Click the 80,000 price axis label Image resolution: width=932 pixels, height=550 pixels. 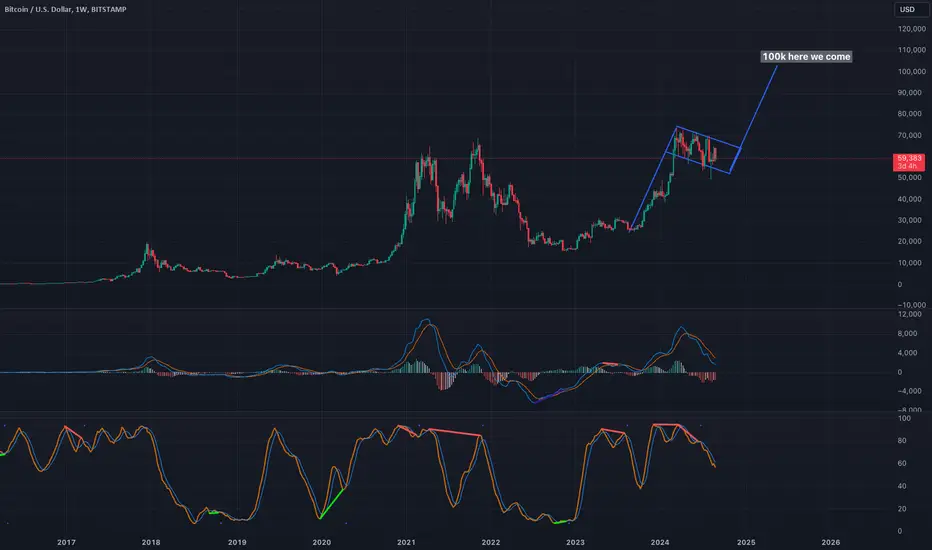(x=910, y=114)
